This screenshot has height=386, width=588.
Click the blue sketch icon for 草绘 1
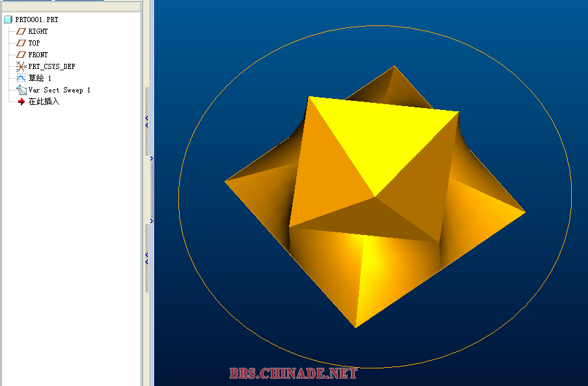(21, 78)
